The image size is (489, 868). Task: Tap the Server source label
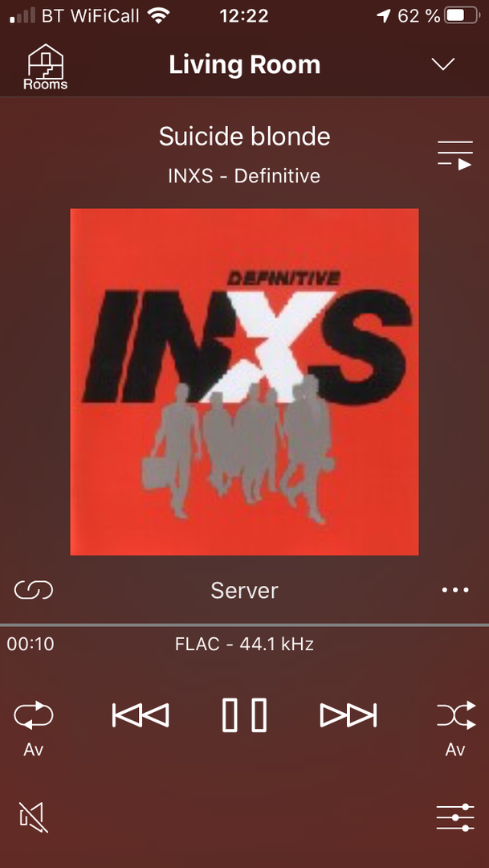(244, 591)
